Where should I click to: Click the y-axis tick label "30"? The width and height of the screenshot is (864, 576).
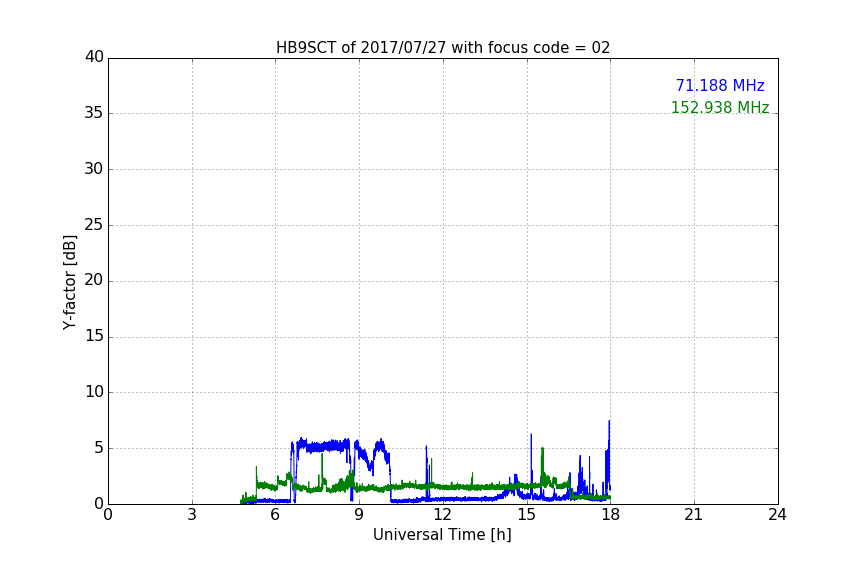click(94, 169)
